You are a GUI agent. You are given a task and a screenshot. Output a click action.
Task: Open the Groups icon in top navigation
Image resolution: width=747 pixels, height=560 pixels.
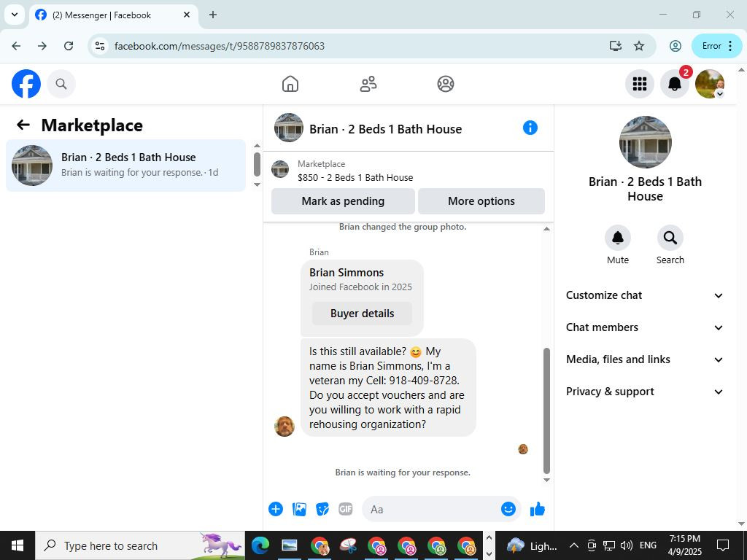pyautogui.click(x=446, y=84)
